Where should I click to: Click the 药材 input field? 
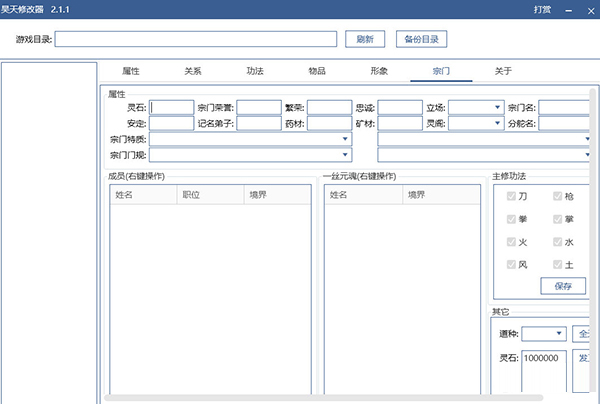329,123
